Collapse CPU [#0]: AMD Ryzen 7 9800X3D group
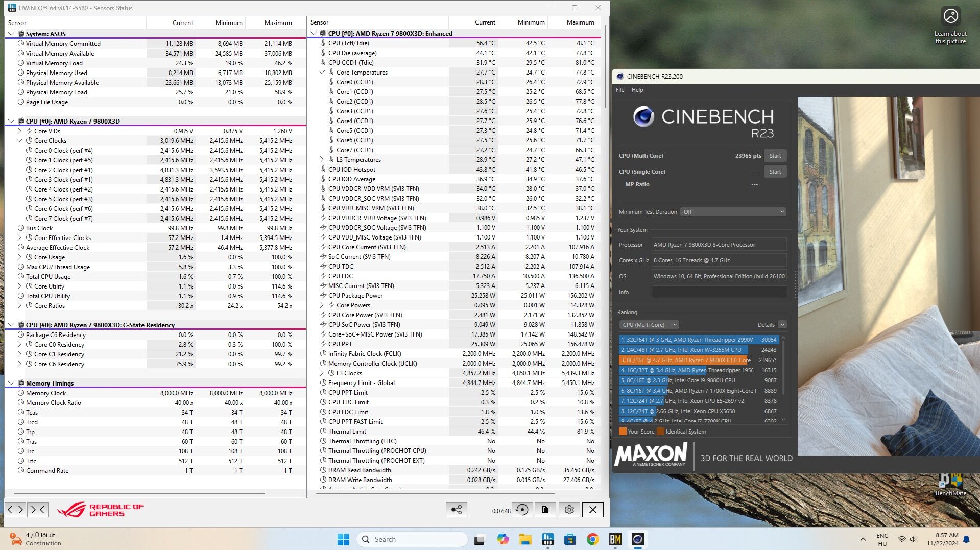 [11, 121]
